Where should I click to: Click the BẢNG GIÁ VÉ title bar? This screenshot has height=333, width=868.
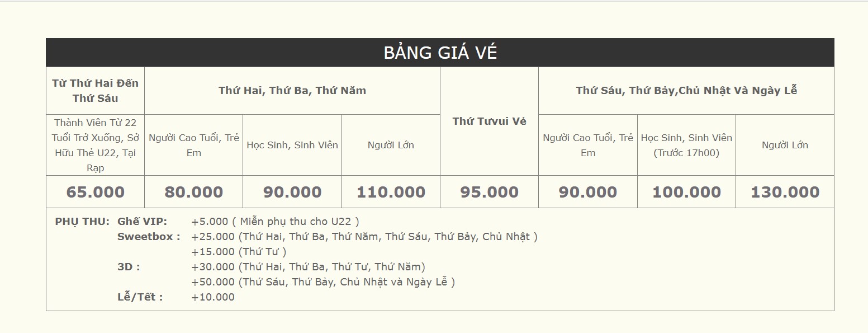click(440, 53)
